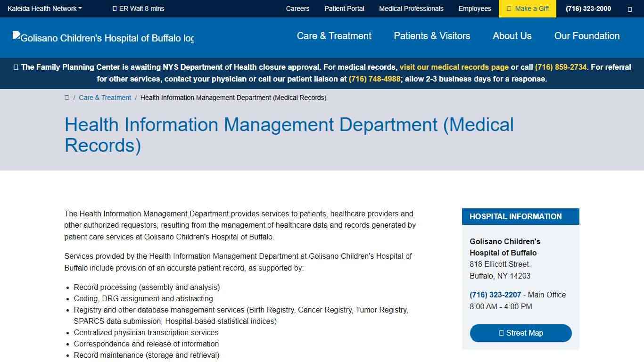Open the About Us navigation item

[x=512, y=36]
